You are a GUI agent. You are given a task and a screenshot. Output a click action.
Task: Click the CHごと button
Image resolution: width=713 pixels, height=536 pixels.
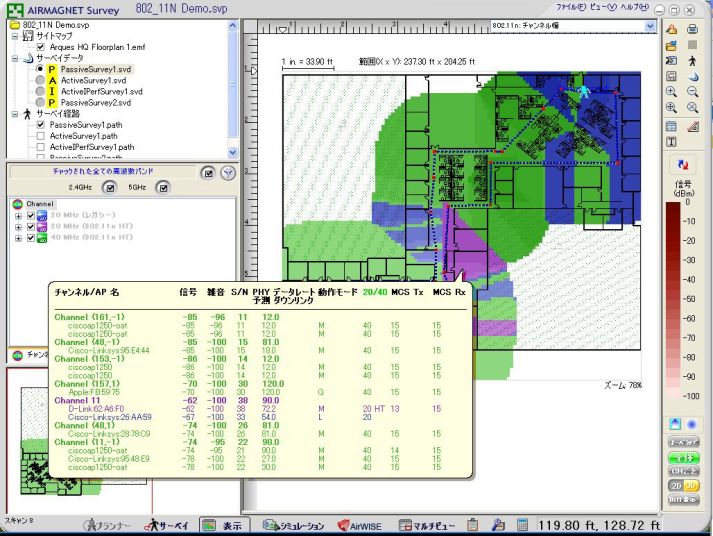click(x=683, y=471)
